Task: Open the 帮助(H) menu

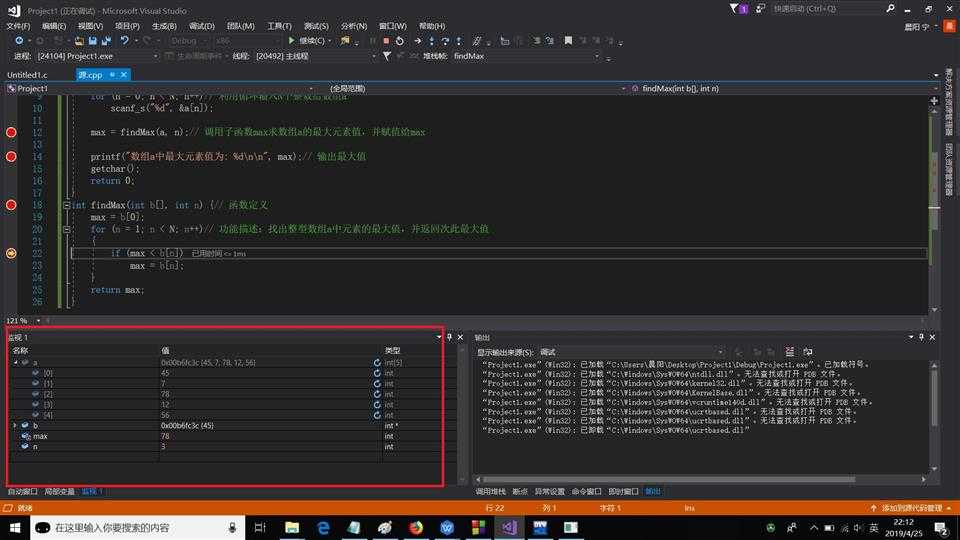Action: pos(432,26)
